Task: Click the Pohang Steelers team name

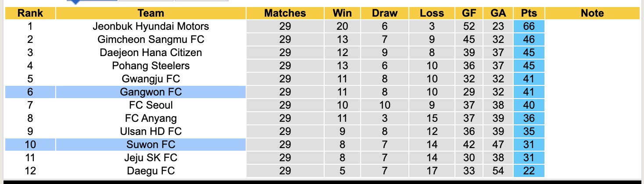Action: pyautogui.click(x=150, y=66)
